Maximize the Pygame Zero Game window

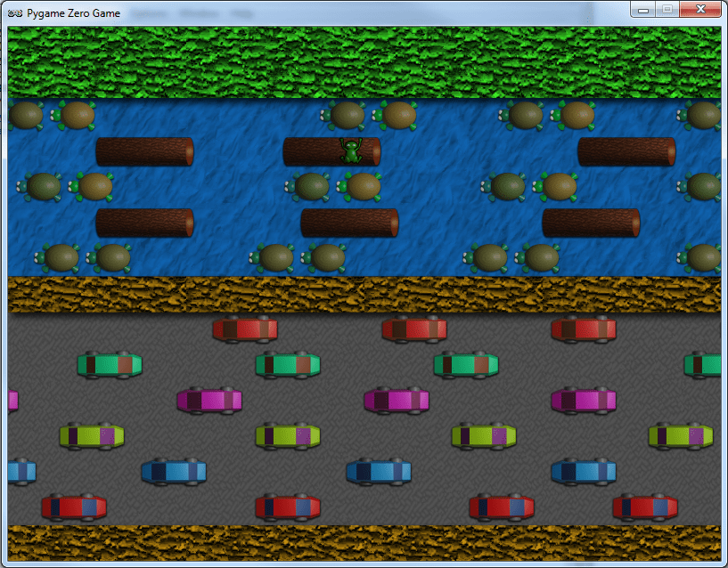(666, 10)
